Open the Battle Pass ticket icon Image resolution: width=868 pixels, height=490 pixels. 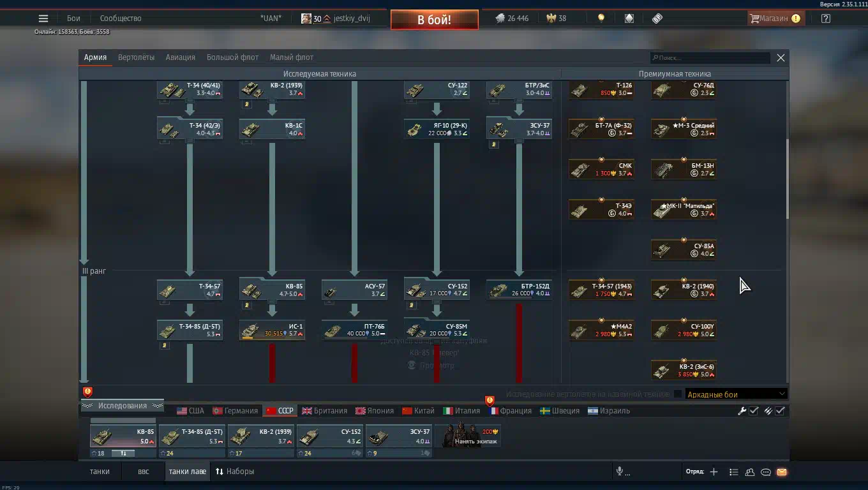pos(657,19)
